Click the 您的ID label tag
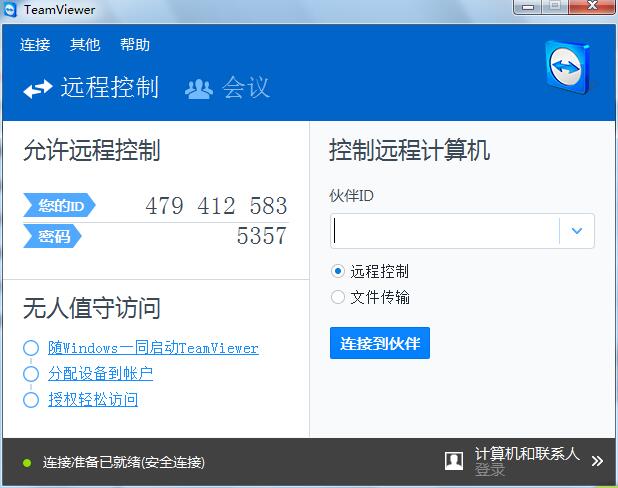Viewport: 618px width, 488px height. point(60,205)
